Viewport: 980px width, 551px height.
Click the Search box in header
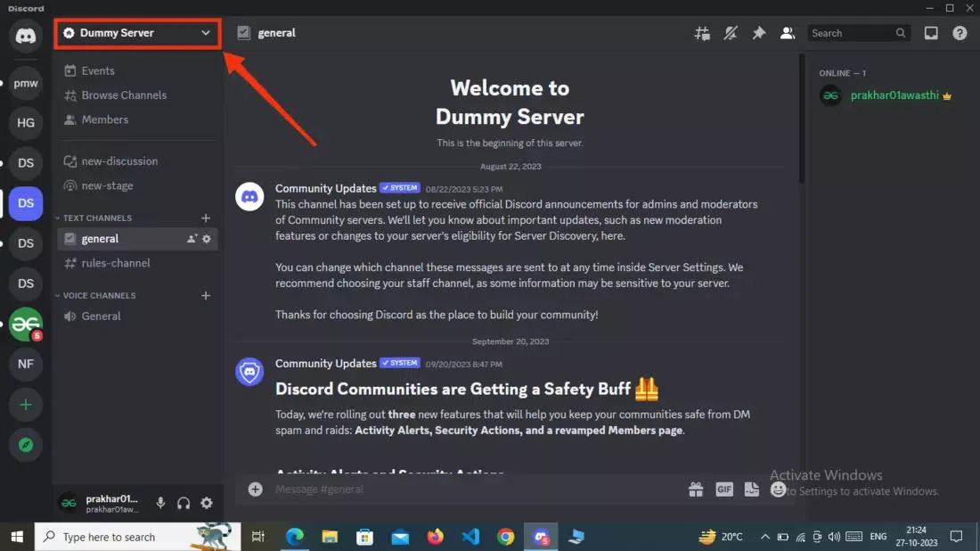point(858,33)
